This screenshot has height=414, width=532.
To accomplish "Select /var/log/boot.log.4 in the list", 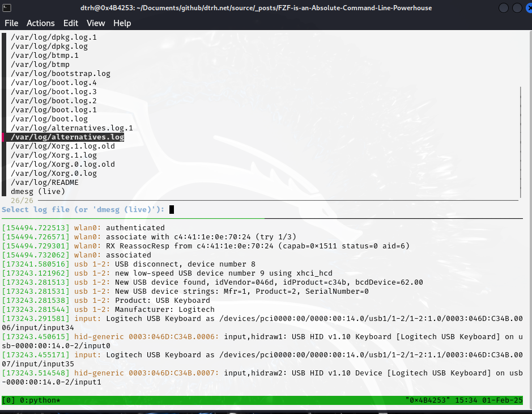I will click(53, 83).
